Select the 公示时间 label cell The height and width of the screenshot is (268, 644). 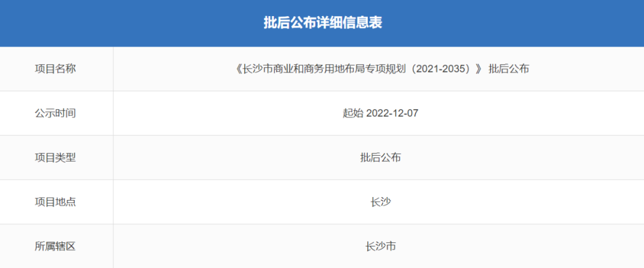tap(57, 113)
